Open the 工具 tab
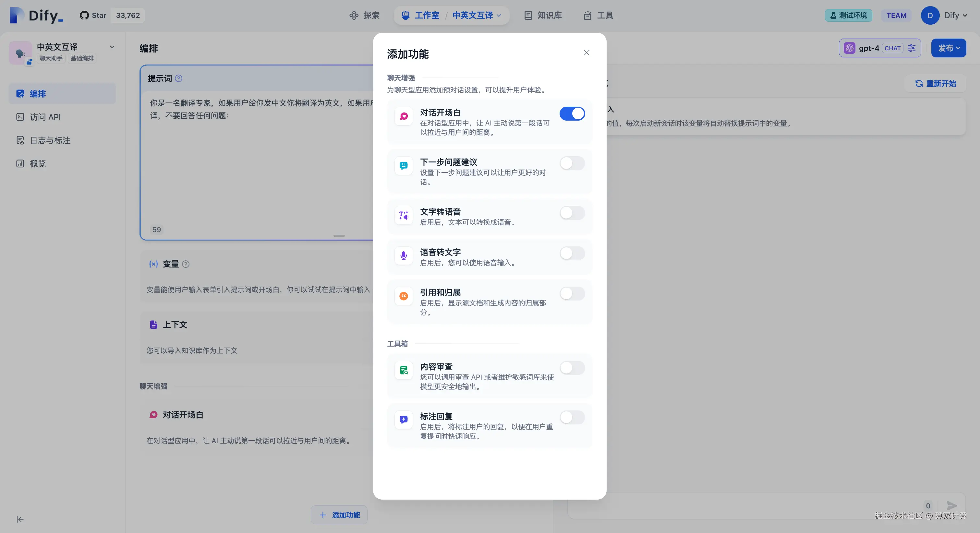Screen dimensions: 980x533 point(598,15)
